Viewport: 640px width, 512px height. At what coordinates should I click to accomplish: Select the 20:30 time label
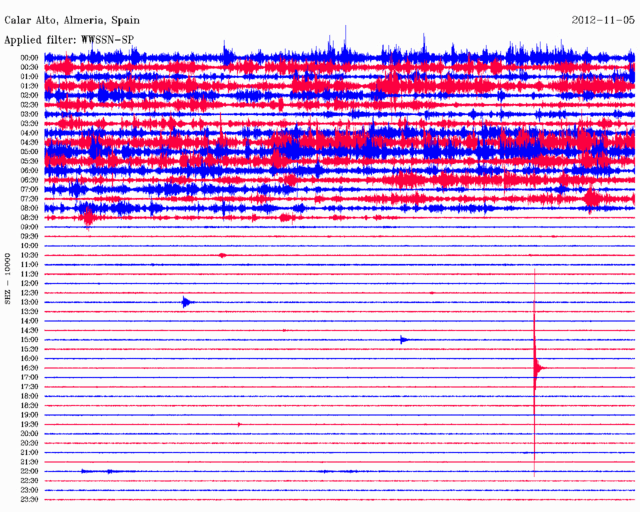pos(29,443)
